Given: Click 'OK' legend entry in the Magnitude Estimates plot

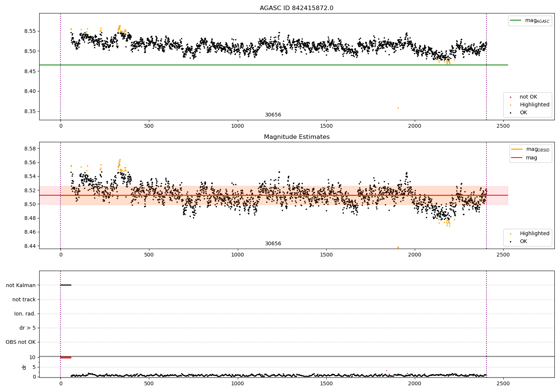Looking at the screenshot, I should [523, 242].
